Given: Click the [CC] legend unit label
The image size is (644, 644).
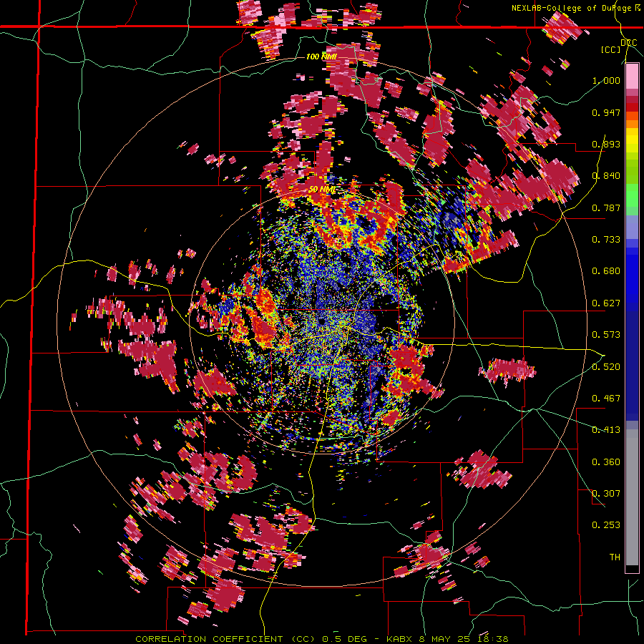Looking at the screenshot, I should pyautogui.click(x=610, y=49).
